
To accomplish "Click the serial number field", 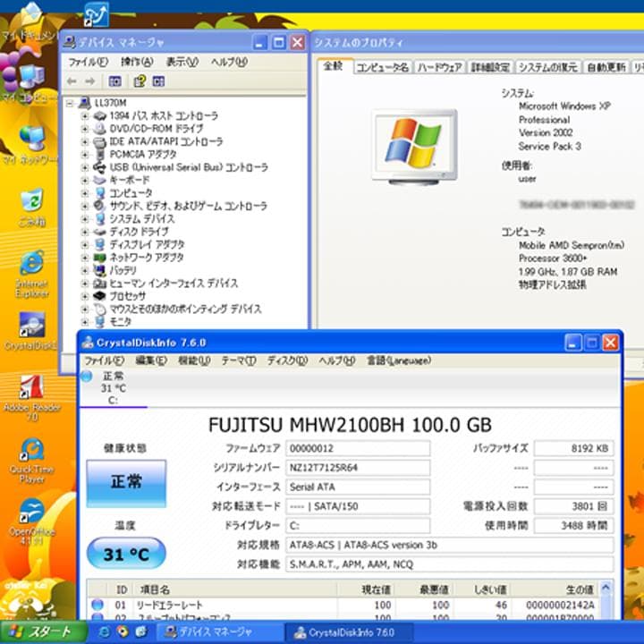I will (x=358, y=468).
